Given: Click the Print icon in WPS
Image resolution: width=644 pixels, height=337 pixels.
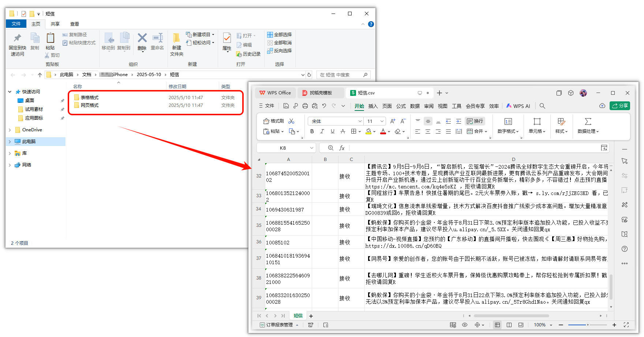Looking at the screenshot, I should tap(305, 106).
